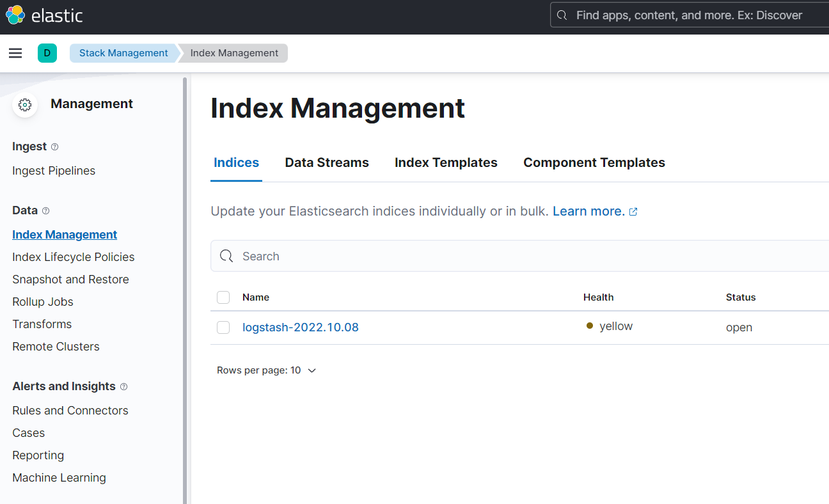
Task: Click the Index Management breadcrumb
Action: [234, 53]
